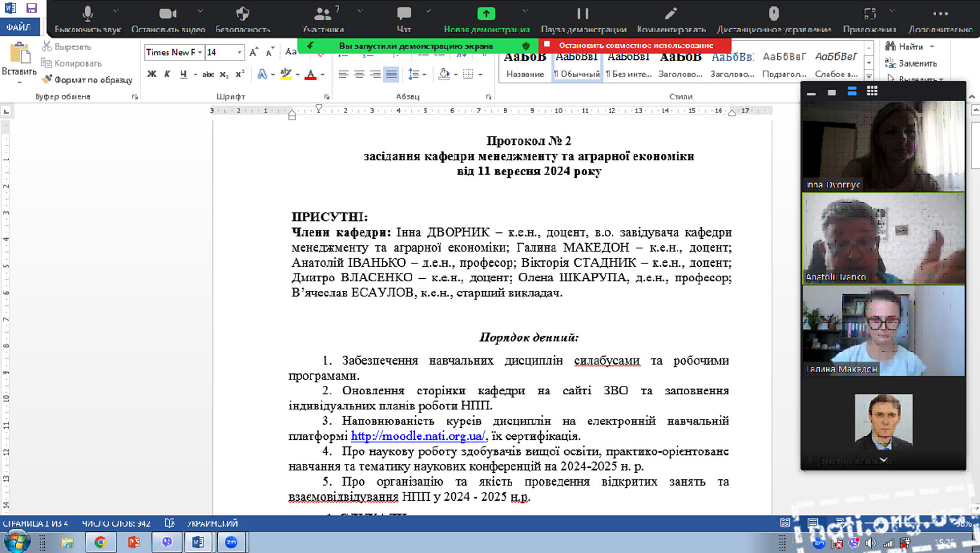Open Zoom Apps
This screenshot has width=980, height=553.
[x=869, y=19]
